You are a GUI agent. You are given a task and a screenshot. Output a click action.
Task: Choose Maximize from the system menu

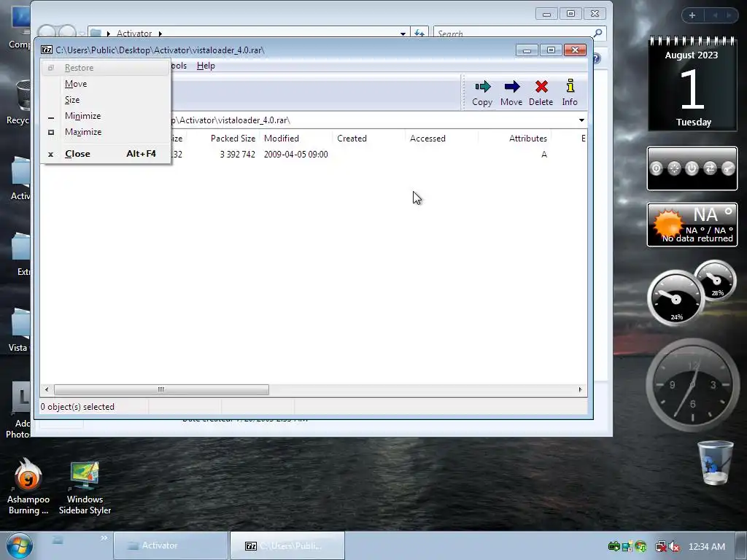pos(105,132)
